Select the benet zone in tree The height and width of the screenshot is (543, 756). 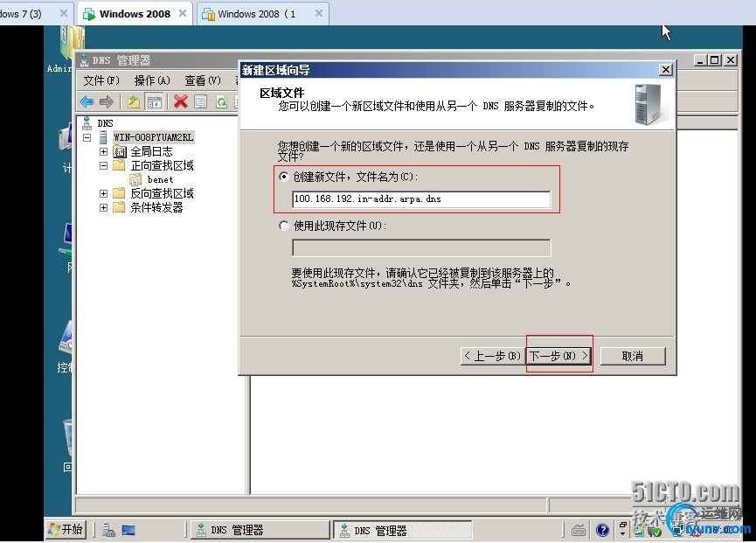[x=160, y=180]
